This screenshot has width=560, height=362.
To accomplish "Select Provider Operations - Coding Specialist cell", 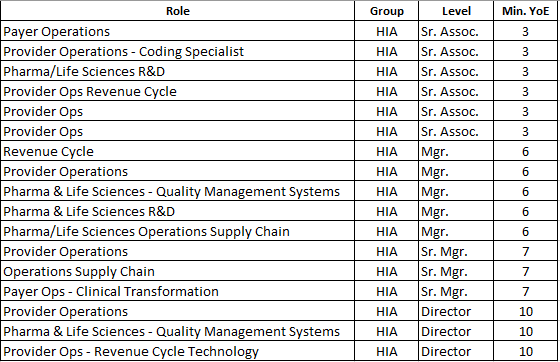I will pos(178,51).
